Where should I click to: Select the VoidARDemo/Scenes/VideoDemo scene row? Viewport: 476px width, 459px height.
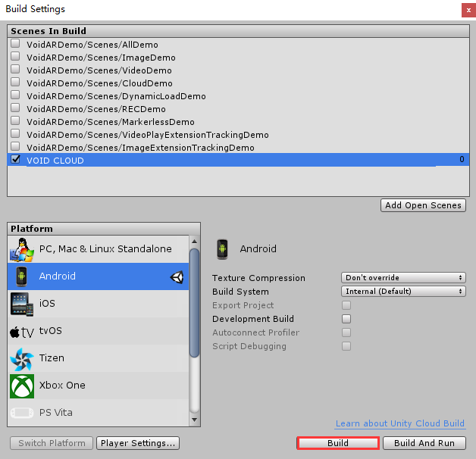(x=238, y=70)
